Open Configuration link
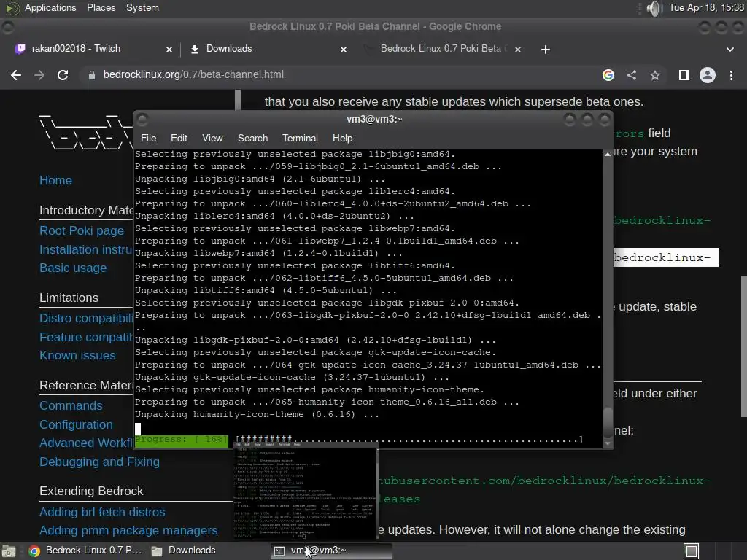 pos(76,425)
